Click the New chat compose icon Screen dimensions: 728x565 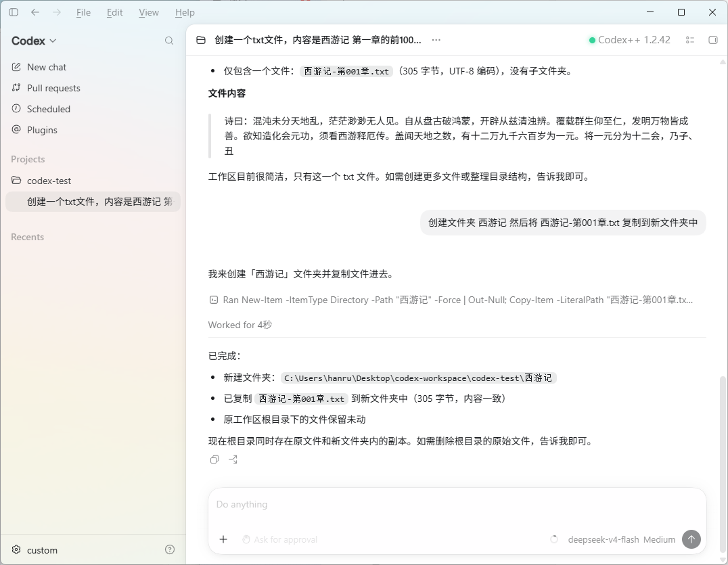[x=16, y=67]
